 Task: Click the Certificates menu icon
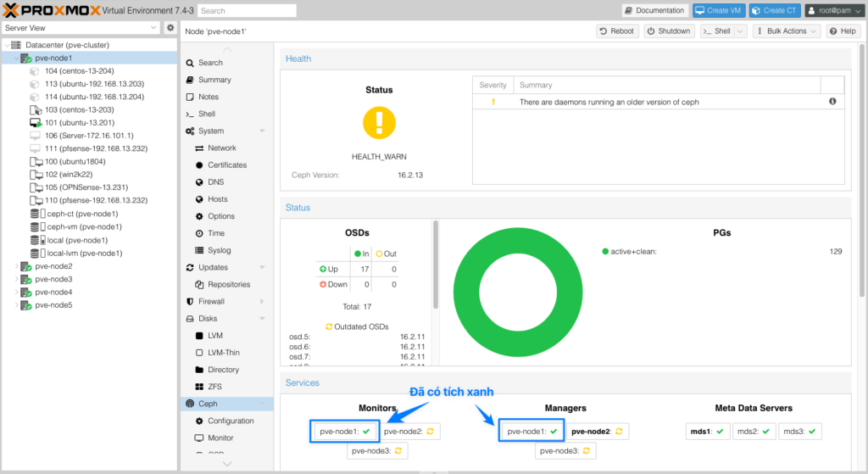pos(199,165)
